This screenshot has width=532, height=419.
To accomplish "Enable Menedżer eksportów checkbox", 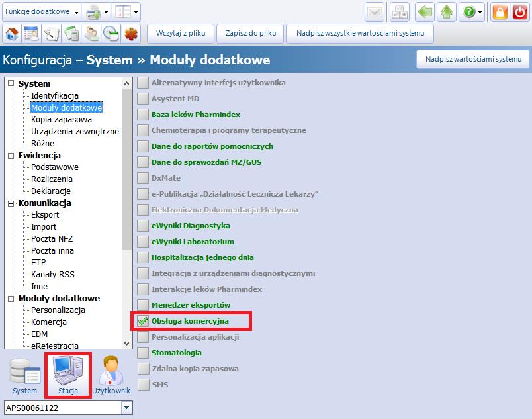I will click(x=143, y=305).
